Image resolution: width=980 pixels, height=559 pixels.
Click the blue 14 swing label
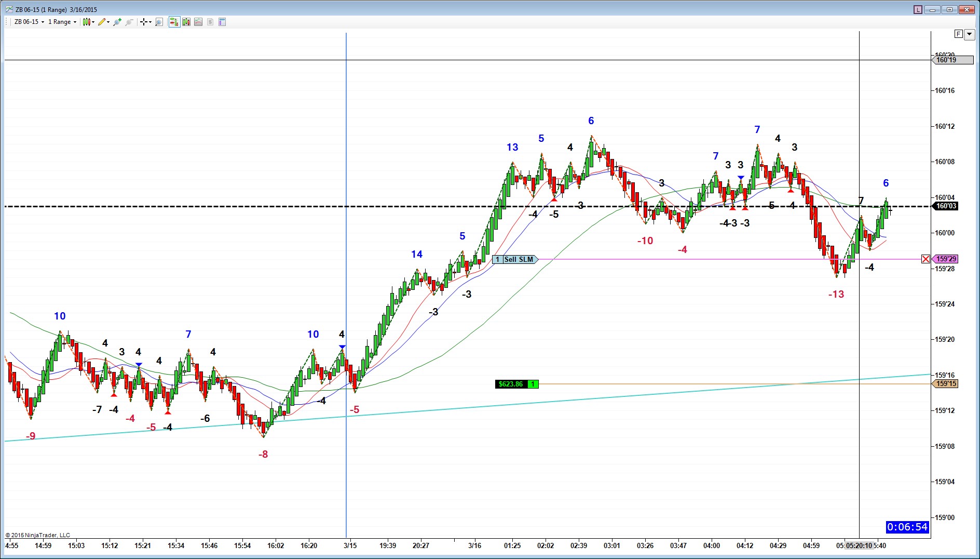(x=417, y=254)
